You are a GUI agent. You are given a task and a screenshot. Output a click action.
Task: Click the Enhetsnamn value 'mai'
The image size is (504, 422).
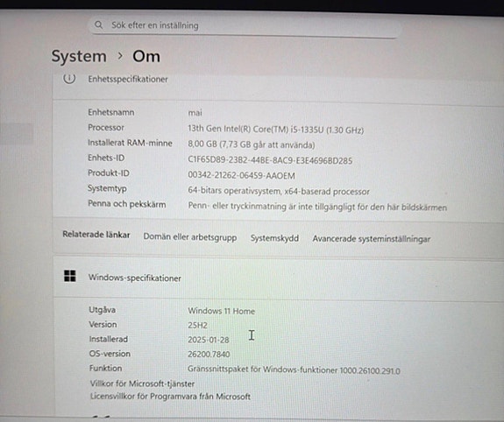tap(195, 113)
